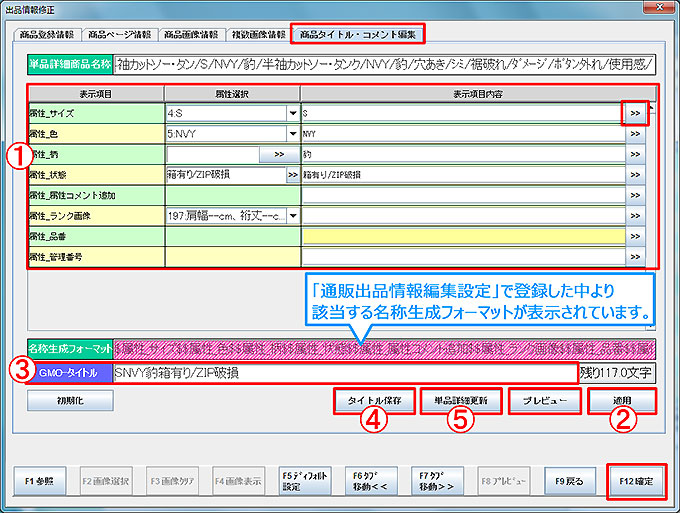Click the 表示項目内容 column header
The width and height of the screenshot is (680, 513).
478,94
